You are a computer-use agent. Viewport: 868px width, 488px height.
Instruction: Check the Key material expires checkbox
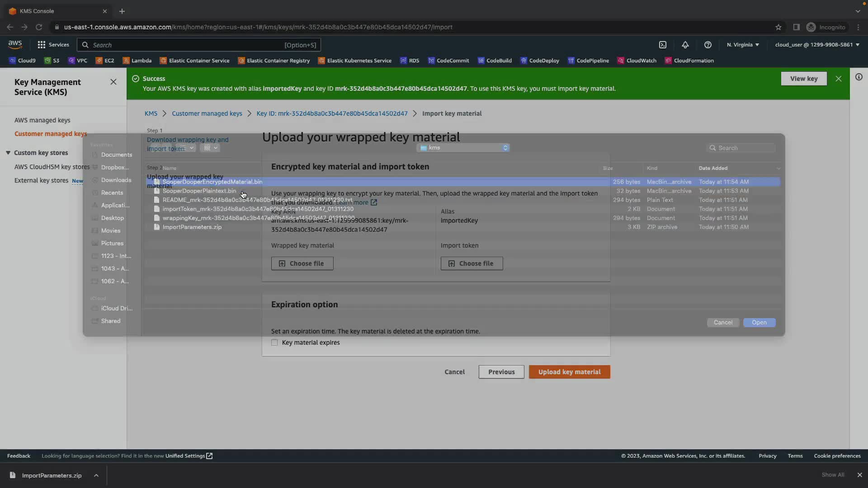274,343
